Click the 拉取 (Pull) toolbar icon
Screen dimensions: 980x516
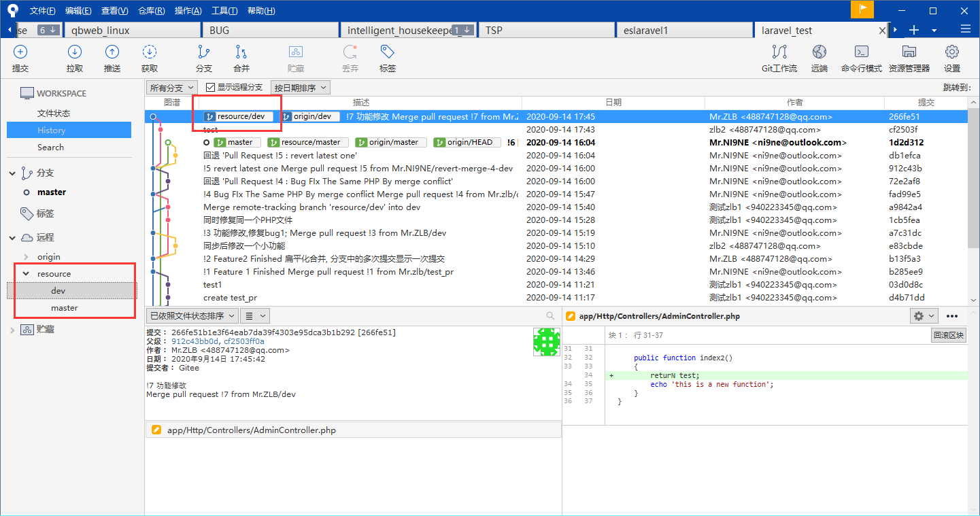coord(75,52)
